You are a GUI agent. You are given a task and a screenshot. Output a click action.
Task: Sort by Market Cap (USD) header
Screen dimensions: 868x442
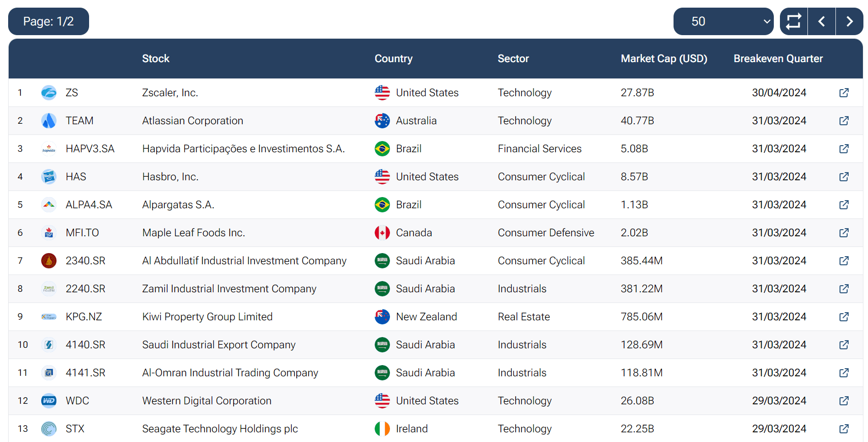coord(664,59)
